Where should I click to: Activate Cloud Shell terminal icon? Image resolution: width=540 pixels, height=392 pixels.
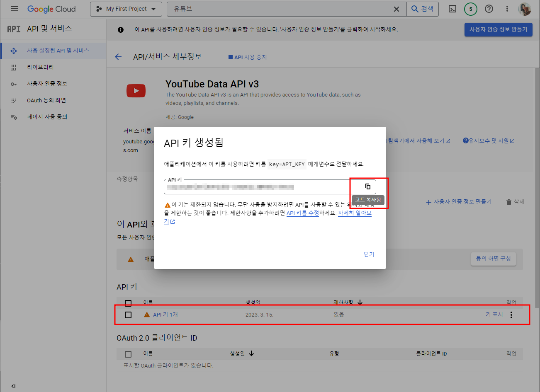(452, 9)
